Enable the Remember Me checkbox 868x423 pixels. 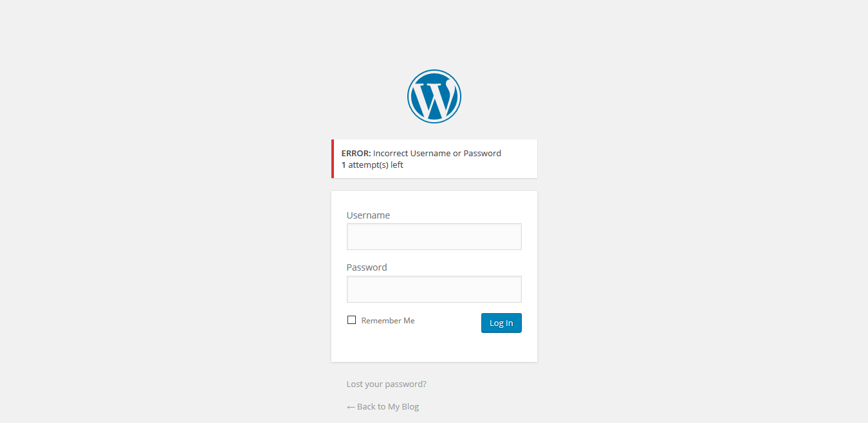pyautogui.click(x=351, y=320)
